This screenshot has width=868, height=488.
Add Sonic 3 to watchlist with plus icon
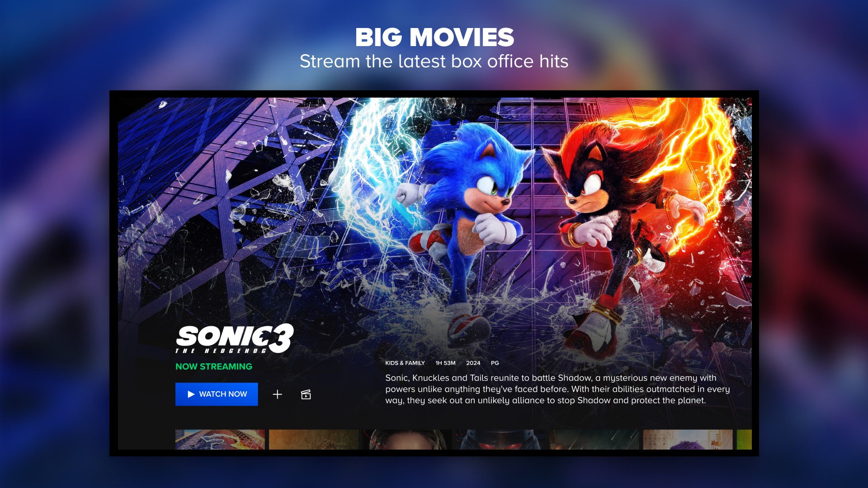coord(278,394)
